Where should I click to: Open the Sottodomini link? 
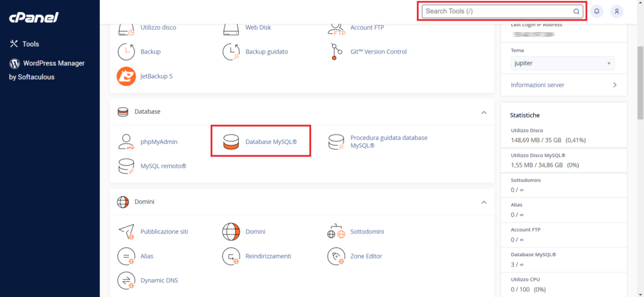tap(367, 232)
